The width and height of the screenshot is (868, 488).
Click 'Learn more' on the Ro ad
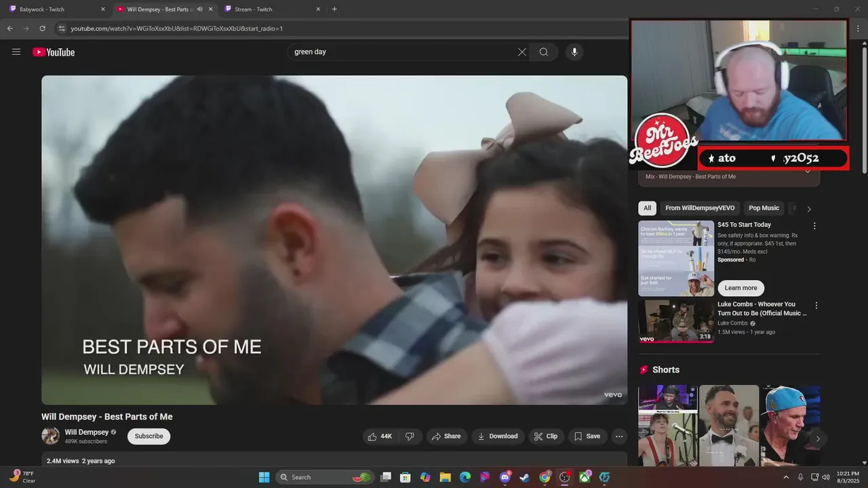tap(741, 288)
